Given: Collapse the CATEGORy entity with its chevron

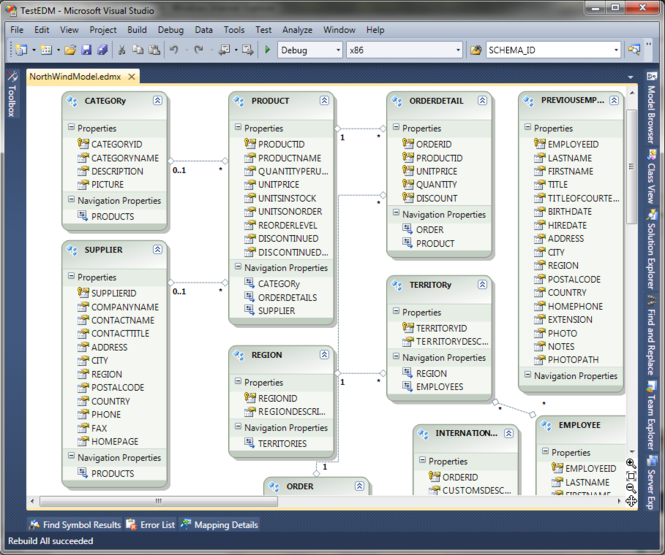Looking at the screenshot, I should pos(158,101).
